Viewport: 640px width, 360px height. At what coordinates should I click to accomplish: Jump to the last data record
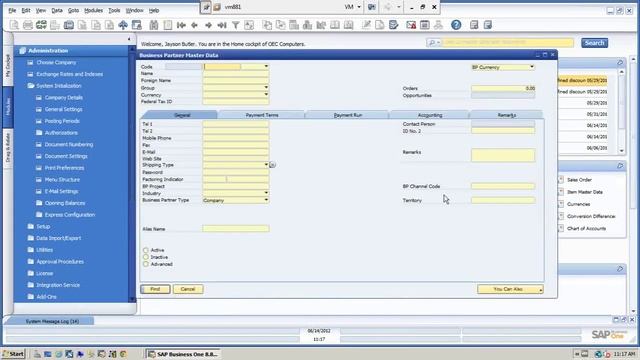[222, 25]
